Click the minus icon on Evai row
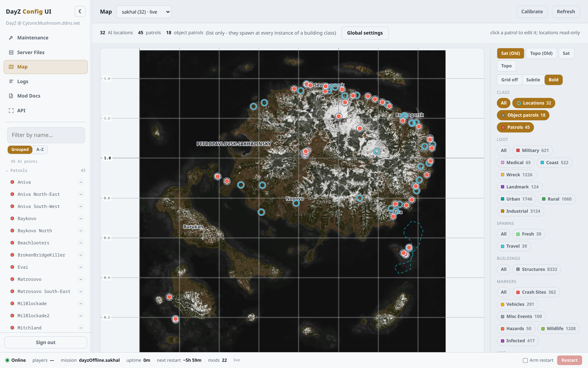 81,267
